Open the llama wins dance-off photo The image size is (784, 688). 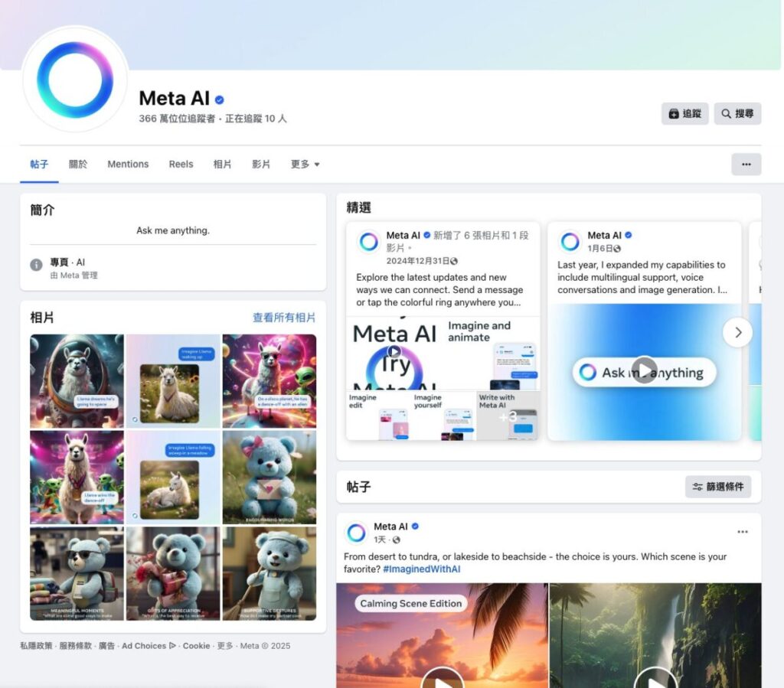pyautogui.click(x=77, y=477)
